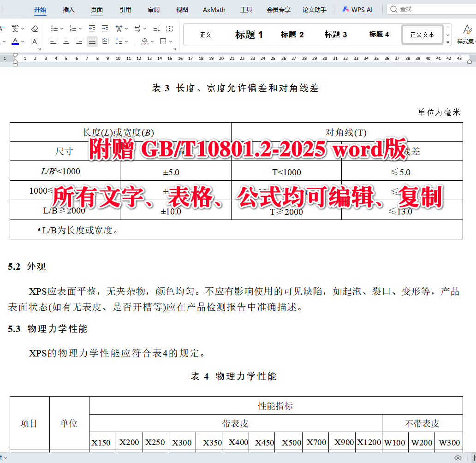Screen dimensions: 476x463
Task: Open font settings dialog launcher
Action: pos(40,49)
